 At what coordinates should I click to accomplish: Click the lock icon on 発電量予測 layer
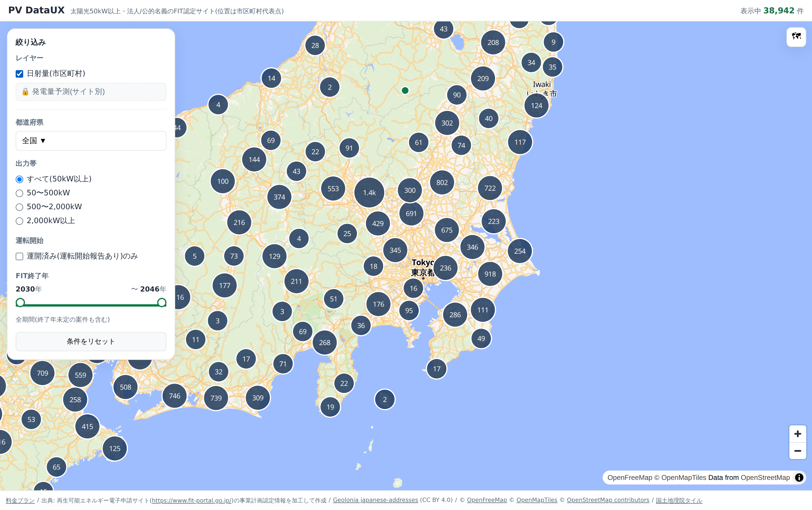click(x=25, y=92)
